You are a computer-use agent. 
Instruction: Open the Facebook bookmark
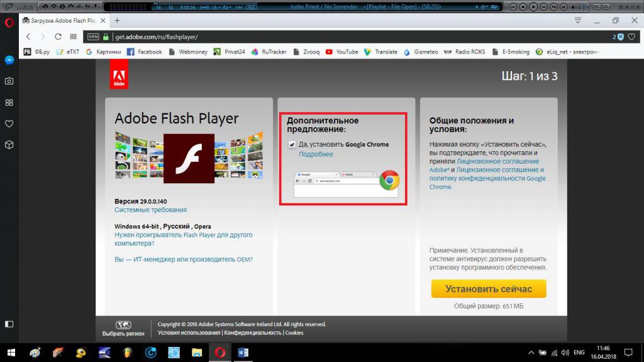tap(145, 52)
